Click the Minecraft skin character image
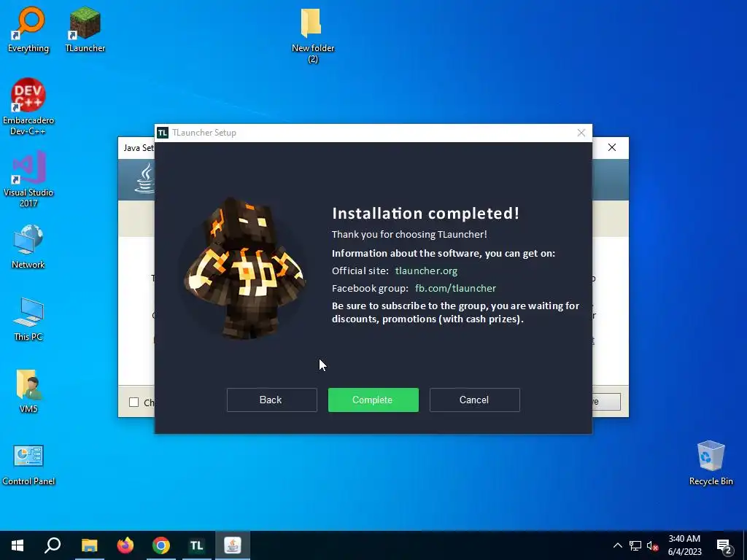The image size is (747, 560). [x=244, y=268]
